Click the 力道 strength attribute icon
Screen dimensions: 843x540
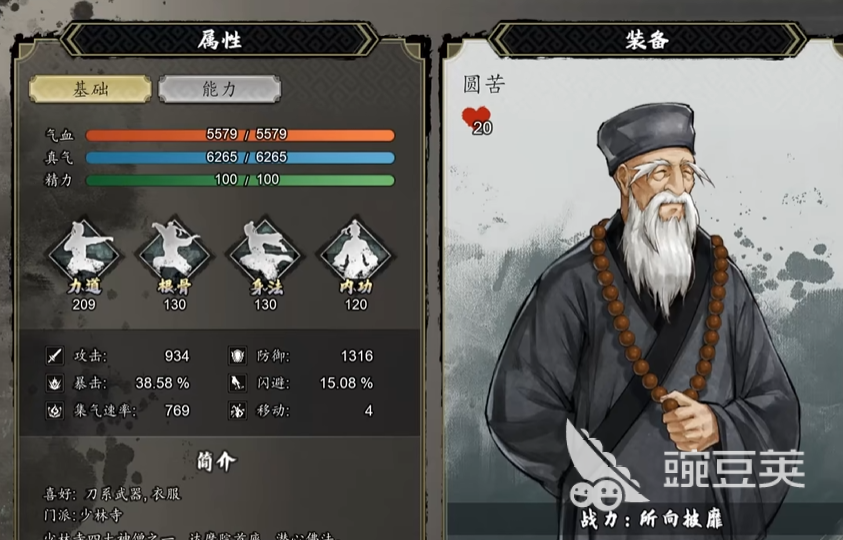[x=84, y=252]
